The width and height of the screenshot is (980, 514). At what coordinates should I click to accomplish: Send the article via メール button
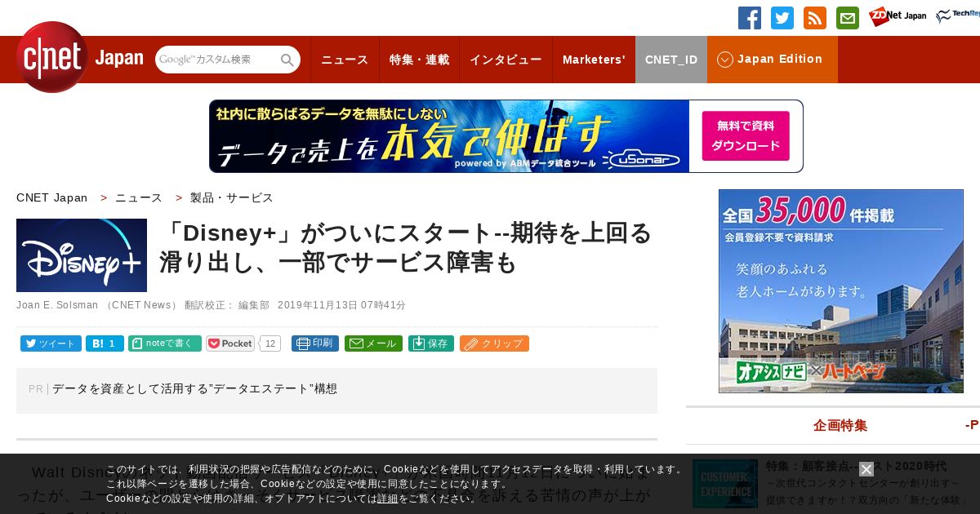coord(373,343)
